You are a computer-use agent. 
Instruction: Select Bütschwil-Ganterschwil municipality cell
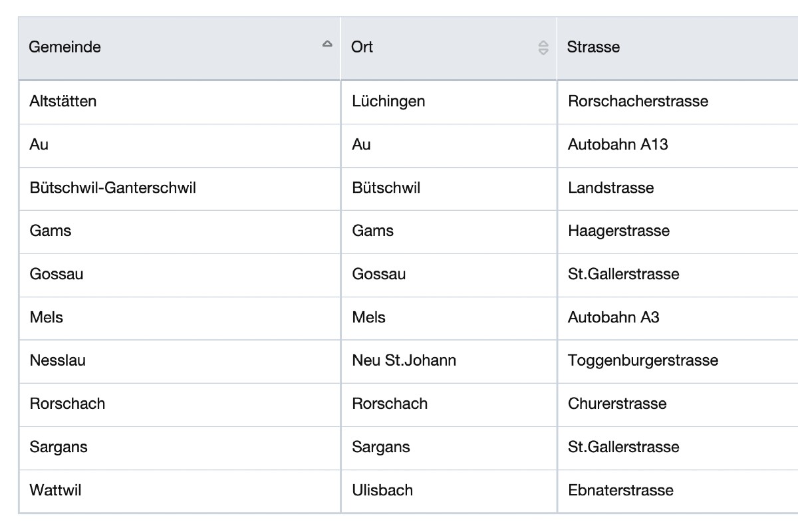(113, 188)
